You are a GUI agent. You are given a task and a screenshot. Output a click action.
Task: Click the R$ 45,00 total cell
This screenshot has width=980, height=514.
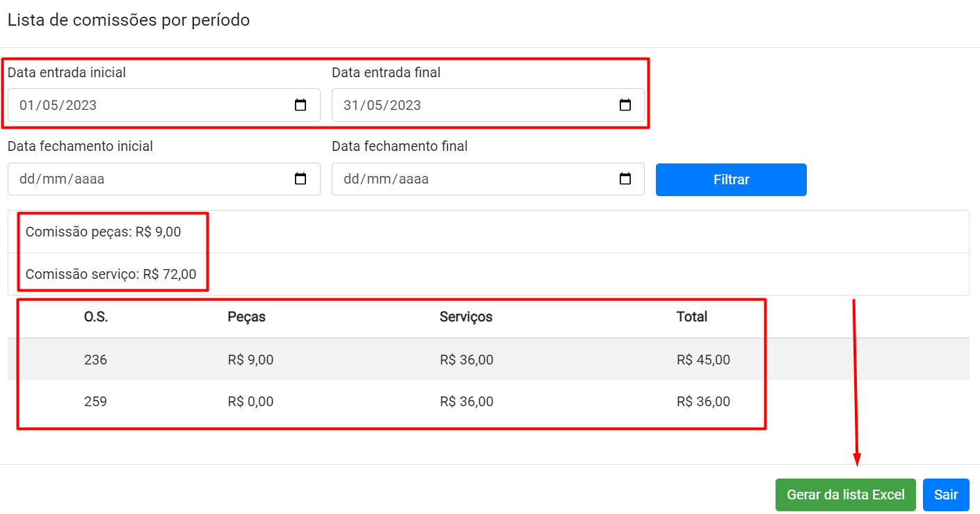703,360
